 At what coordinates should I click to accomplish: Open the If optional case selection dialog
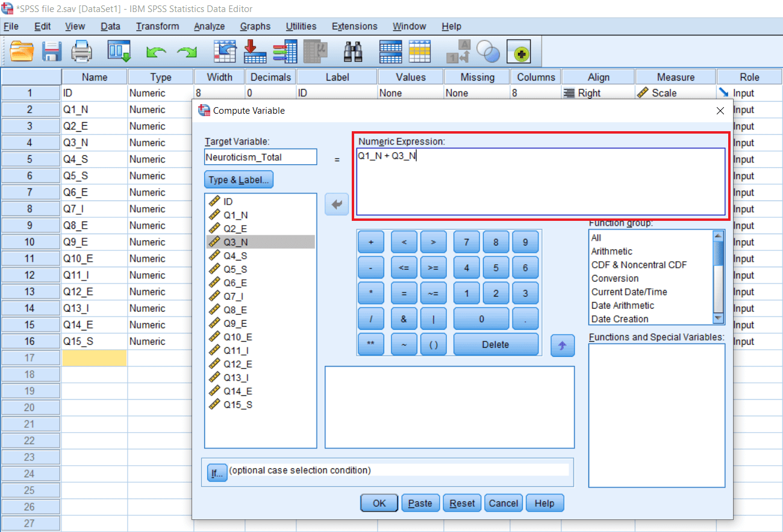(x=217, y=473)
